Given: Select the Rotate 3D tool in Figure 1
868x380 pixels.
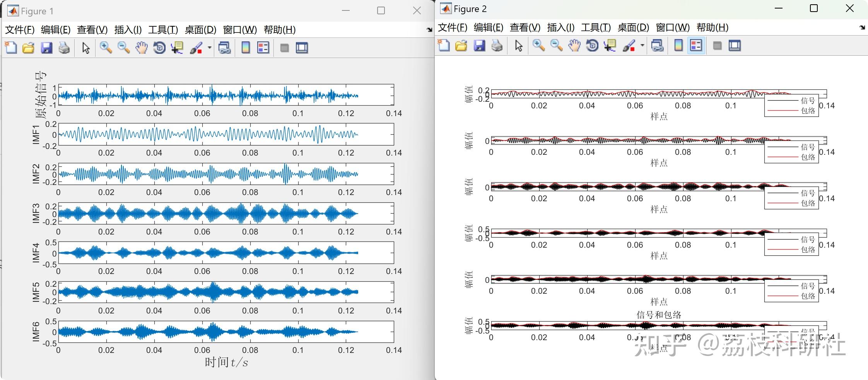Looking at the screenshot, I should [x=159, y=47].
